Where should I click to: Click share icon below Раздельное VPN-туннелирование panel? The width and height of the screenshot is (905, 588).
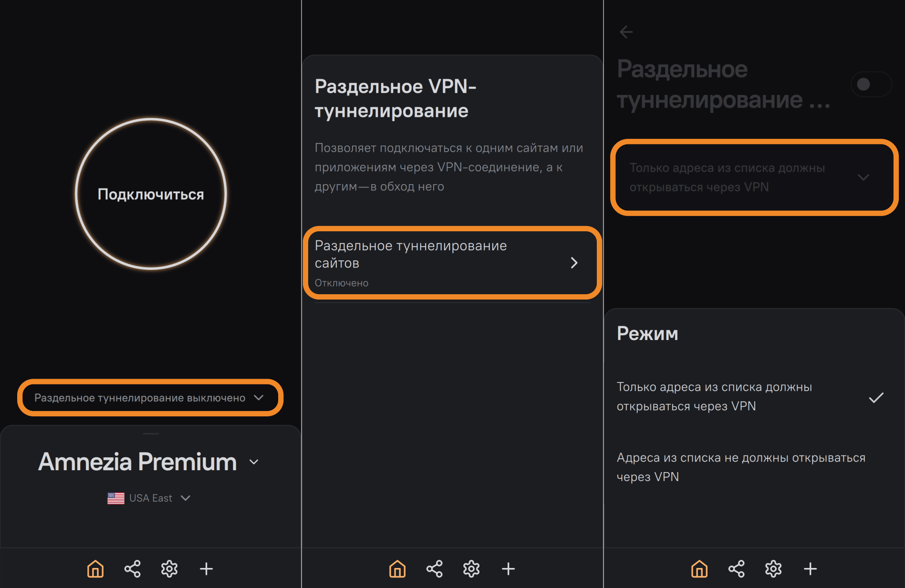(434, 568)
